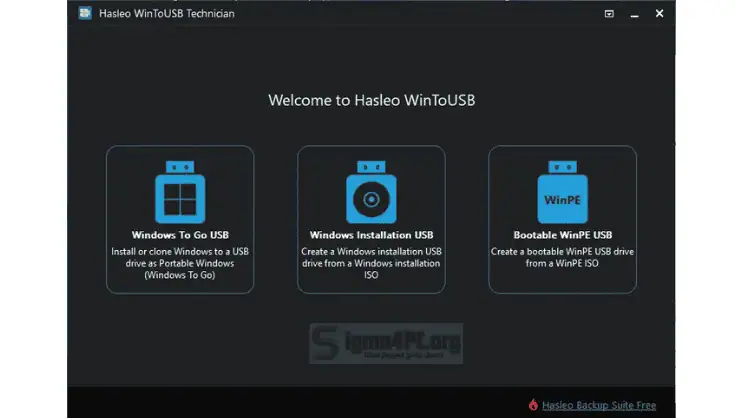Open the Hasleo Backup Suite Free link
743x418 pixels.
point(599,405)
